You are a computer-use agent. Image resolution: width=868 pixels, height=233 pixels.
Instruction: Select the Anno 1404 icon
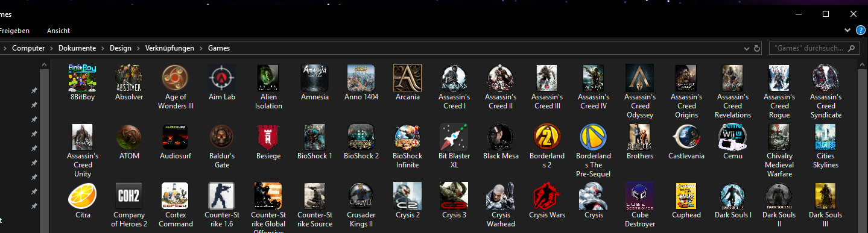(361, 78)
